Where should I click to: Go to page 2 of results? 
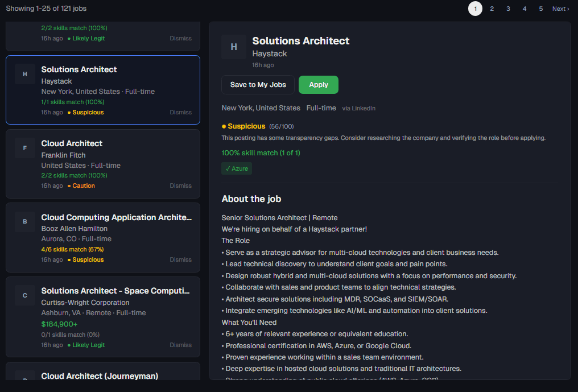492,9
